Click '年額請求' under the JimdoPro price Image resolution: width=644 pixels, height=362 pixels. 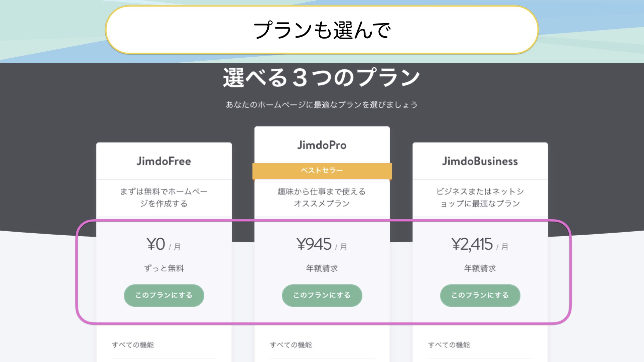point(322,268)
